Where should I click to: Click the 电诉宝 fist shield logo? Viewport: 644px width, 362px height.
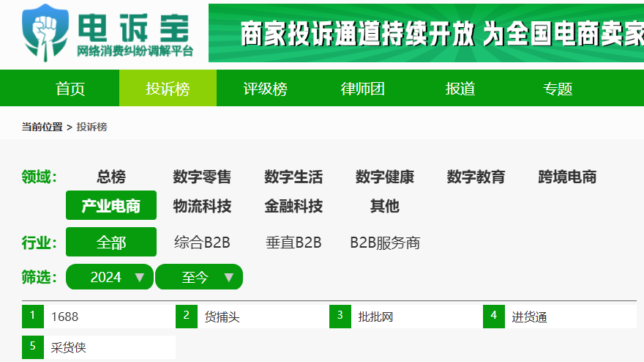[45, 33]
